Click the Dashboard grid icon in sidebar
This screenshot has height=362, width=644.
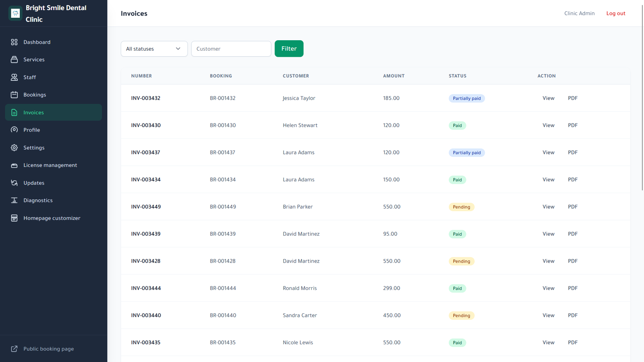coord(14,42)
